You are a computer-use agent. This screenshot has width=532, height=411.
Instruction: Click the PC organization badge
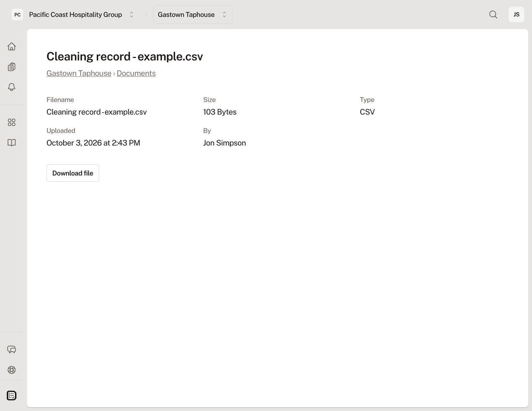(17, 15)
